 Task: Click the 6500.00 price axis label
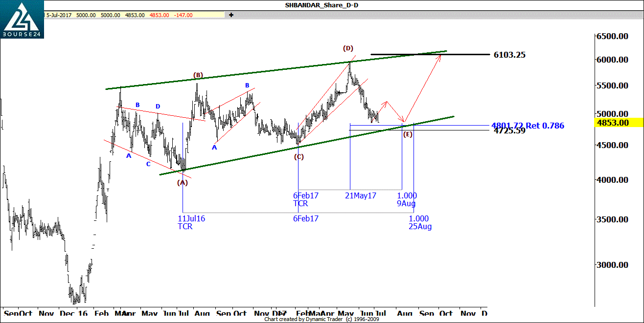click(613, 36)
